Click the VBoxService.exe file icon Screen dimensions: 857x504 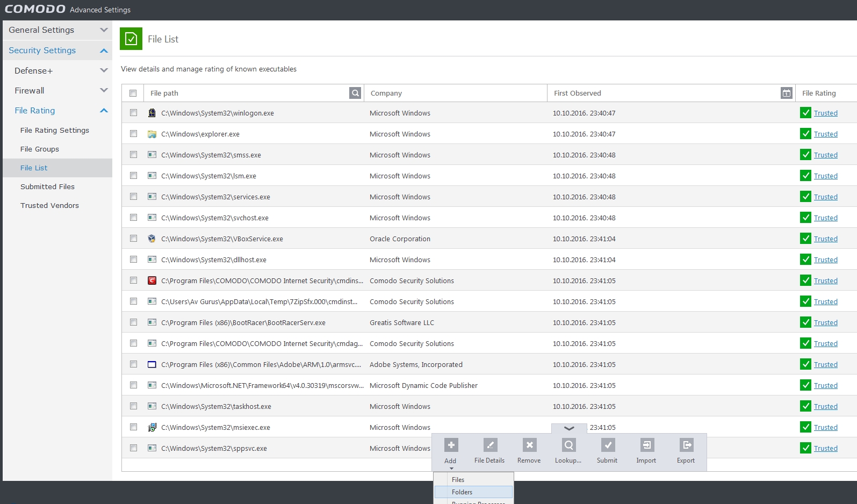(x=152, y=239)
